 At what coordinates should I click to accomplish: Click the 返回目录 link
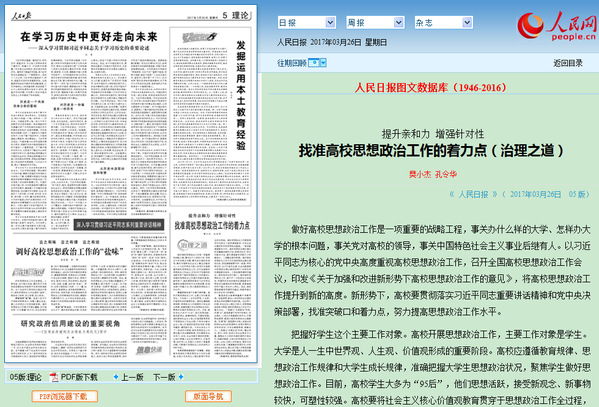coord(568,63)
